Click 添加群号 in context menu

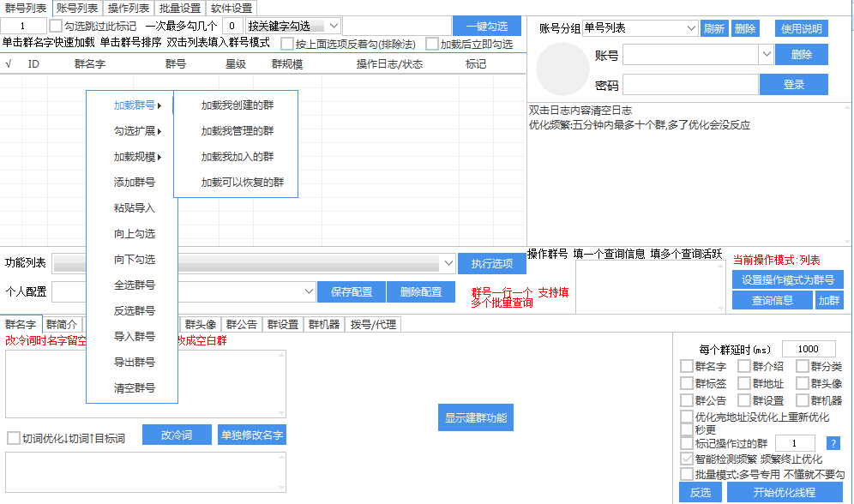pyautogui.click(x=134, y=182)
